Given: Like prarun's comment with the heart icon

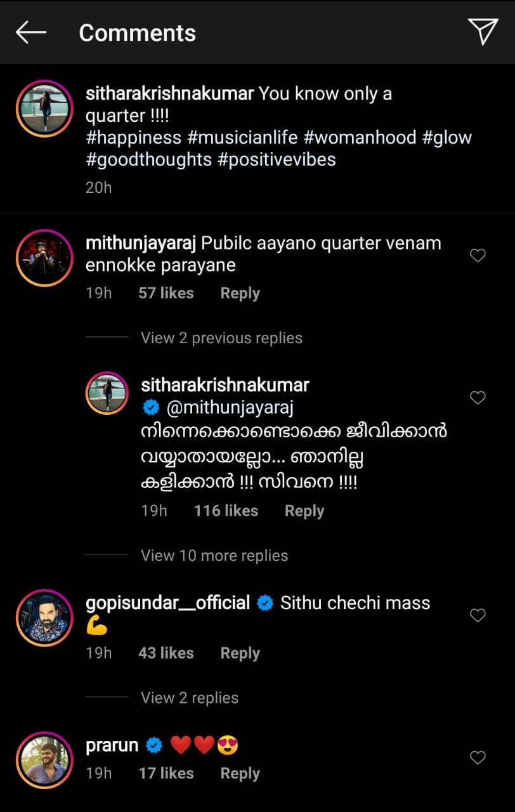Looking at the screenshot, I should [x=478, y=757].
